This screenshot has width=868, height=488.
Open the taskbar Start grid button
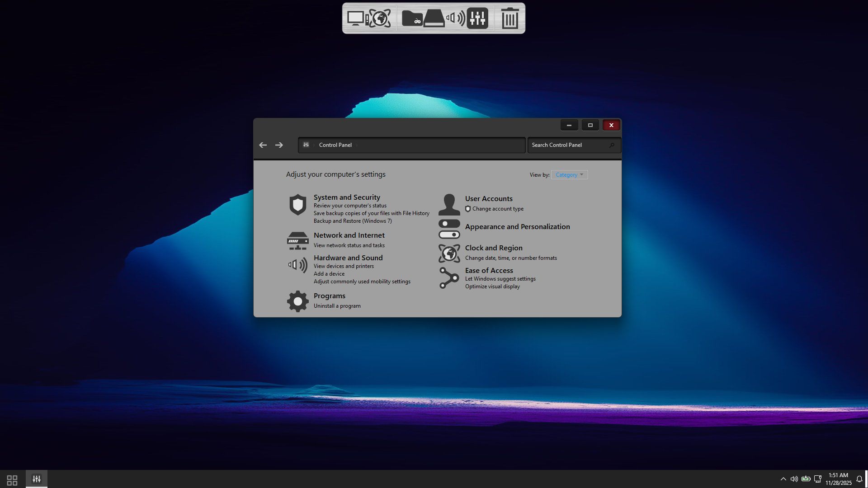(x=12, y=479)
